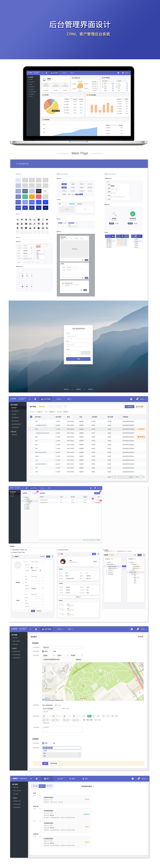The width and height of the screenshot is (160, 868).
Task: Click home icon in 添加网点 screen header
Action: click(36, 629)
